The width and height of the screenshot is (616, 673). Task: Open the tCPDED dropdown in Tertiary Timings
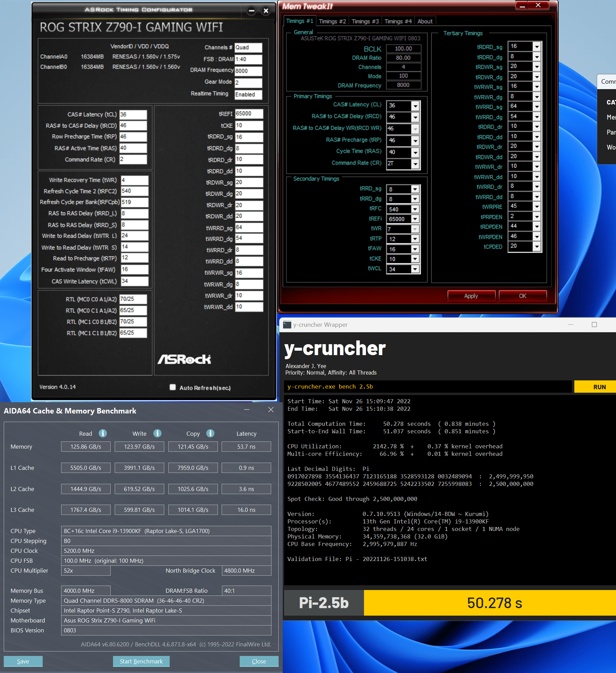(x=537, y=247)
